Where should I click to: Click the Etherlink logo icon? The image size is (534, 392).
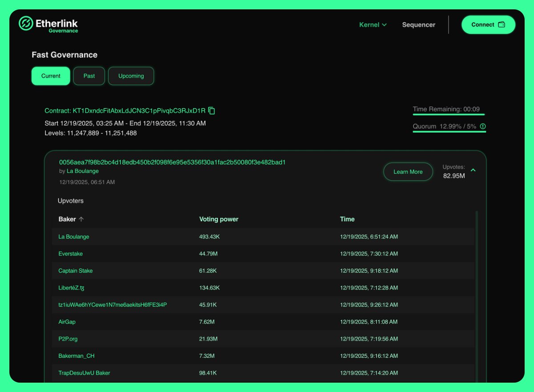(26, 24)
